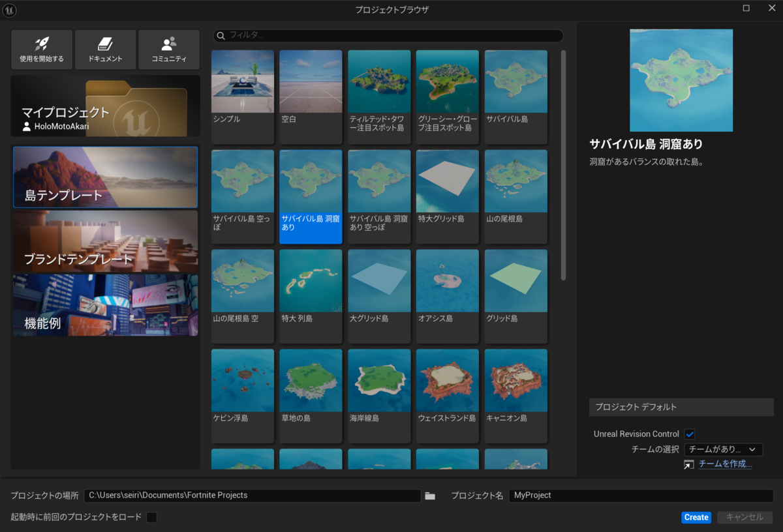Switch to 島テンプレート category
This screenshot has height=532, width=783.
coord(105,177)
